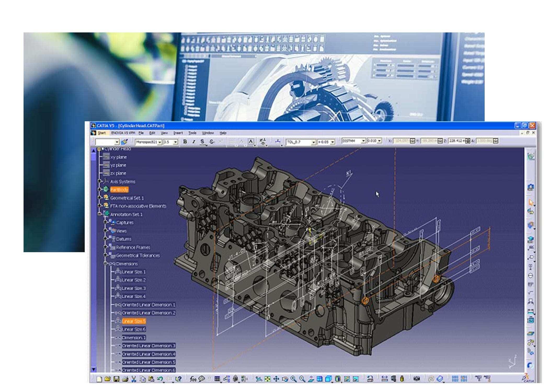The image size is (549, 392).
Task: Click the paintbrush Copy Format icon
Action: [x=125, y=141]
